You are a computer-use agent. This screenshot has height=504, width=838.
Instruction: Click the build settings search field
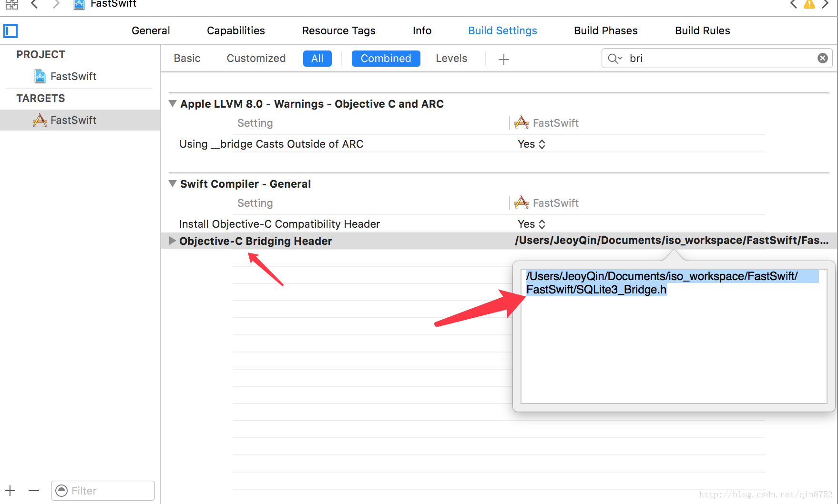tap(717, 58)
